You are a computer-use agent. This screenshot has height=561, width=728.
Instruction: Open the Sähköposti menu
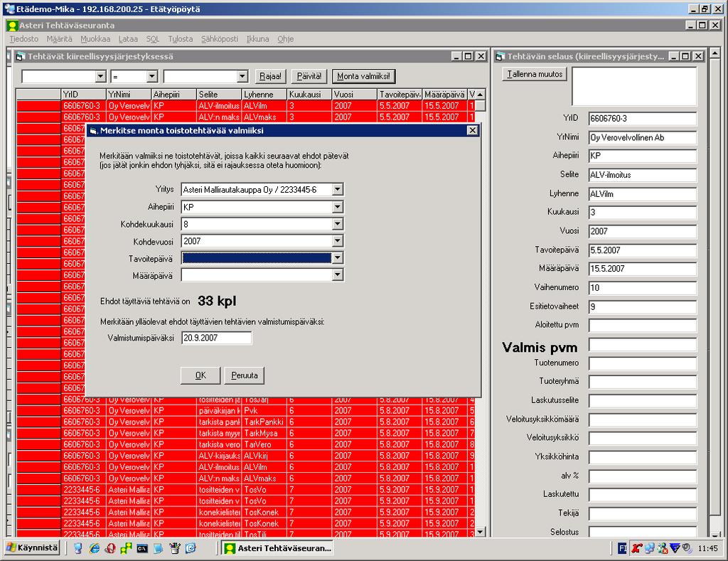click(219, 39)
